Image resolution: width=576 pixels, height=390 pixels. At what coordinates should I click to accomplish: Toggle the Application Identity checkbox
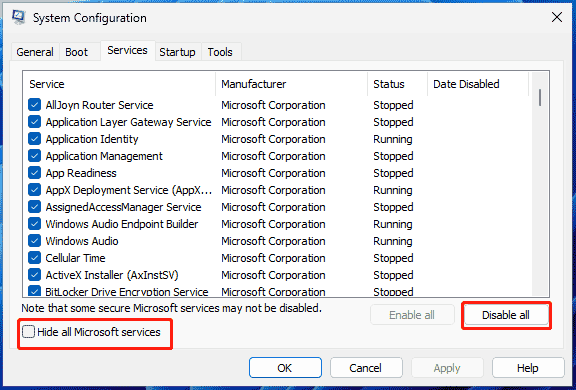pyautogui.click(x=35, y=139)
